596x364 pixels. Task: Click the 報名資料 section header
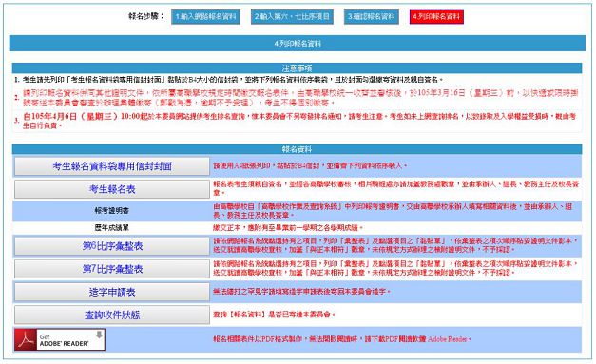pyautogui.click(x=297, y=149)
